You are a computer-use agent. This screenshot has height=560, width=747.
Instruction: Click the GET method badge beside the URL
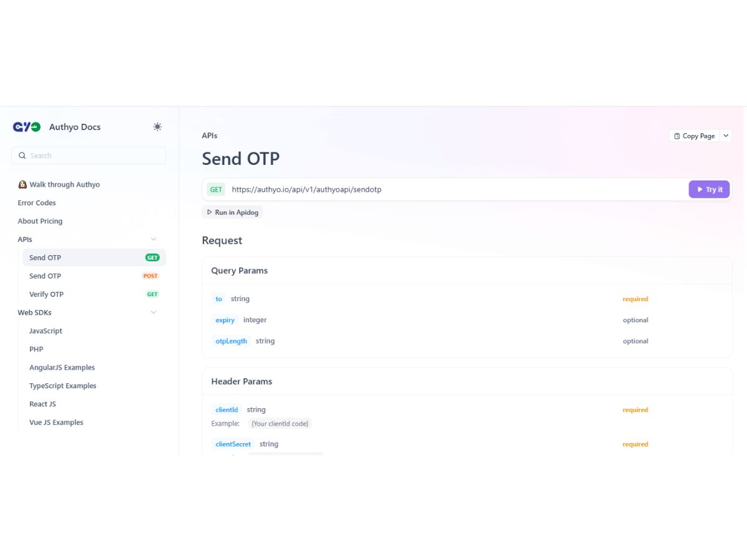point(216,190)
